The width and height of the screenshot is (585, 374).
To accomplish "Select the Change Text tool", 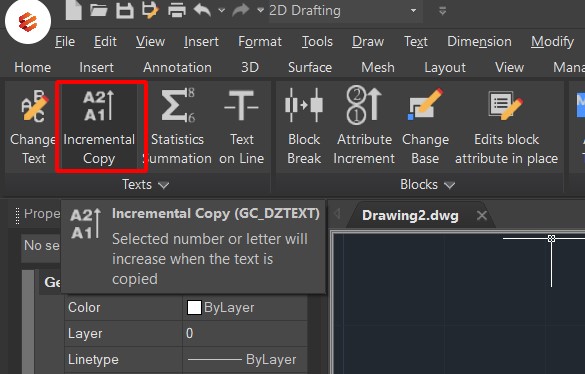I will coord(32,127).
